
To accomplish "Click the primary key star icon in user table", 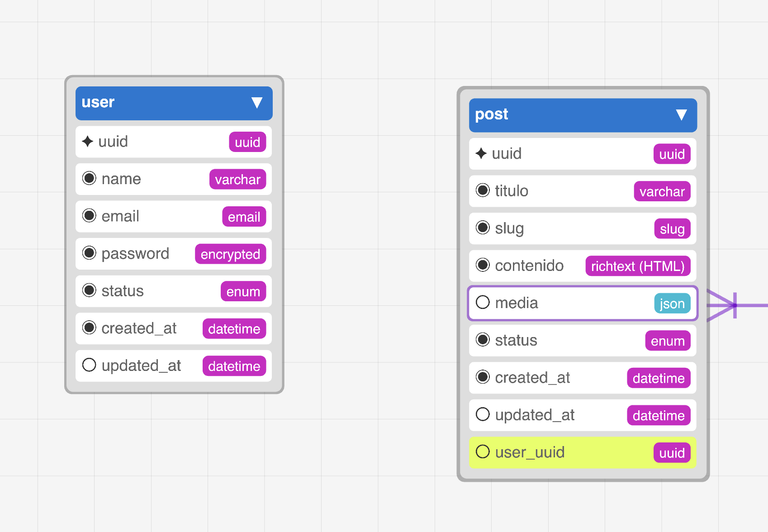I will (88, 142).
